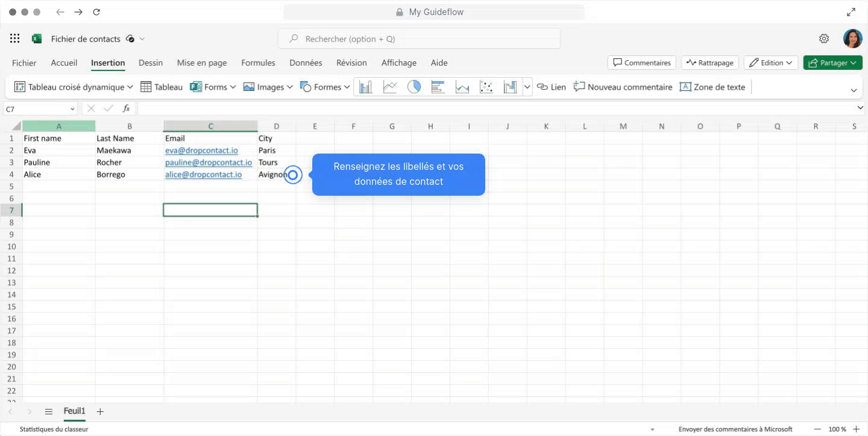Insert a Zone de texte
Image resolution: width=868 pixels, height=436 pixels.
coord(712,87)
